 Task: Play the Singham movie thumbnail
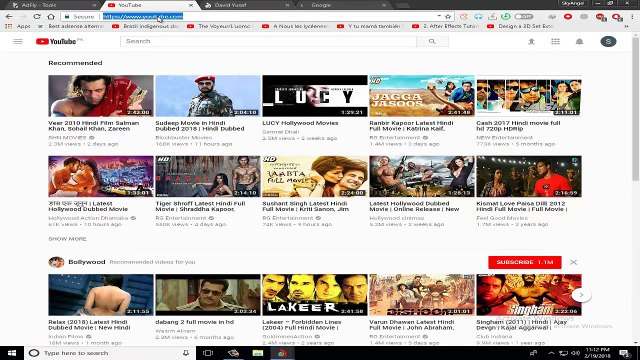tap(529, 295)
